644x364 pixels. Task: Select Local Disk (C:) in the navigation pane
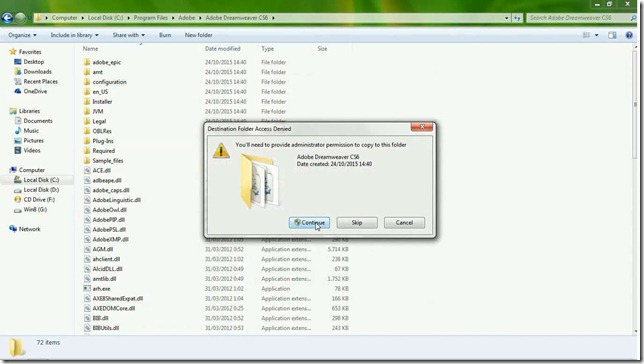pyautogui.click(x=41, y=180)
